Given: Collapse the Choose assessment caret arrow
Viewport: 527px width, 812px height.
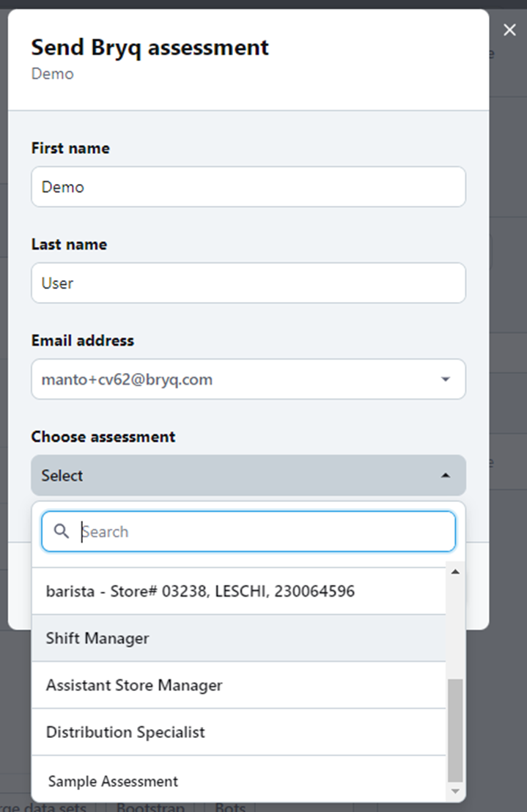Looking at the screenshot, I should 445,476.
